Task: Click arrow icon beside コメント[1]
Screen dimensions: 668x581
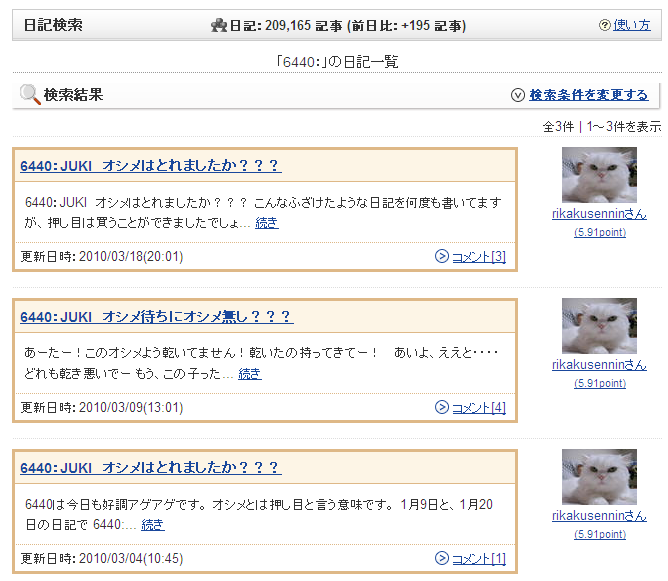Action: point(442,558)
